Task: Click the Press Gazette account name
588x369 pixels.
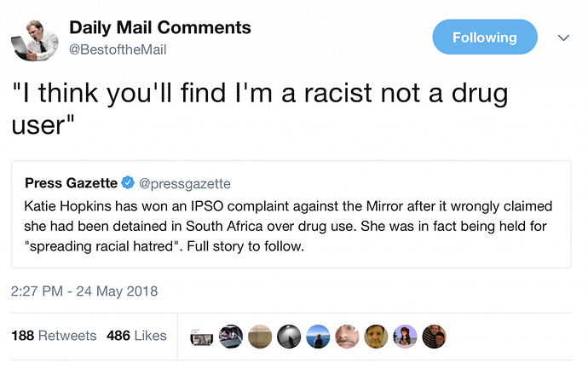Action: (x=71, y=182)
